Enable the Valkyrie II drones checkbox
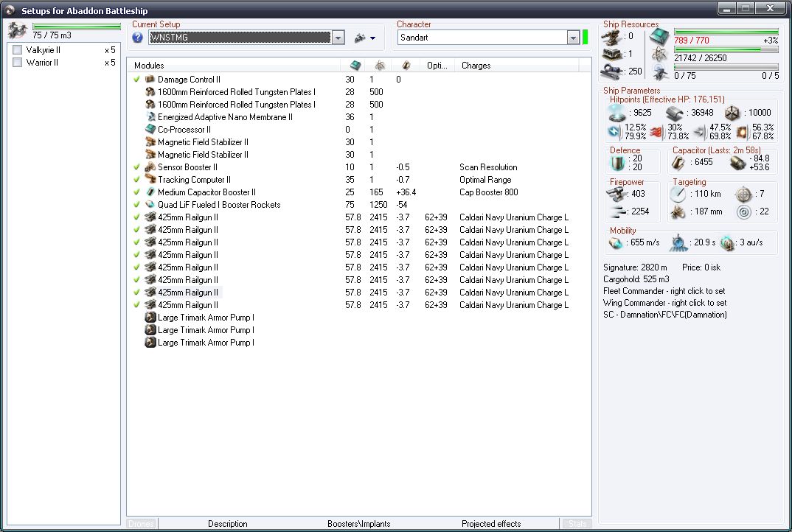This screenshot has height=532, width=792. (x=17, y=50)
